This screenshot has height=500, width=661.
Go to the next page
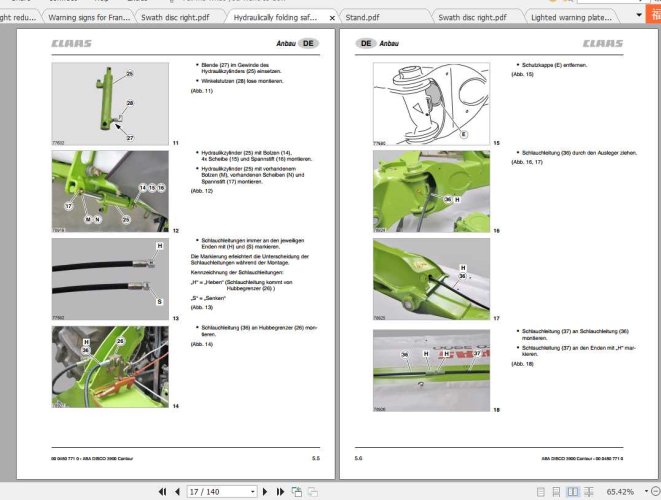[x=265, y=492]
